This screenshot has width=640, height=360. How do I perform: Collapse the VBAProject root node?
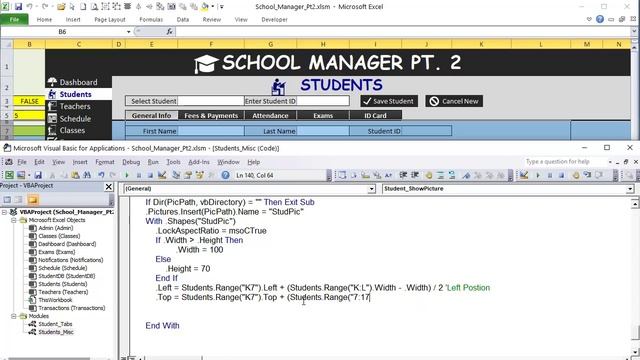4,212
